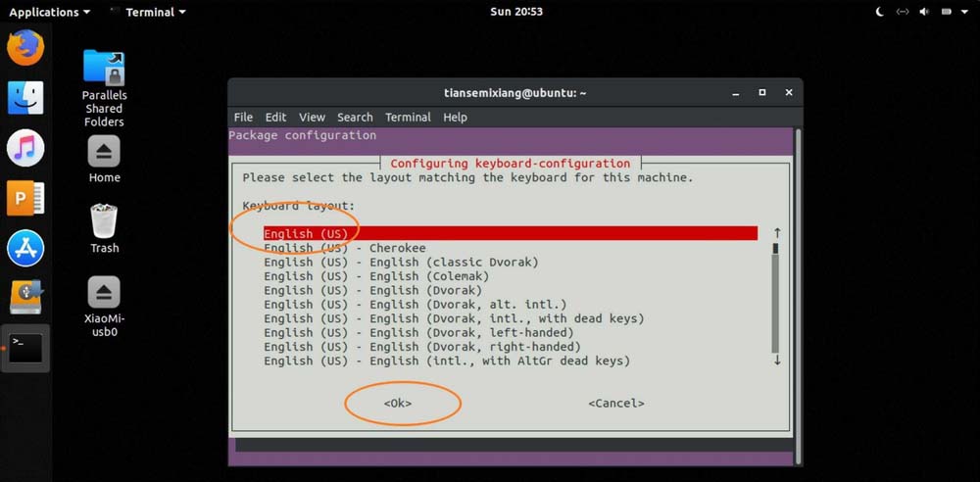Open Parallels Shared Folders desktop icon
The image size is (980, 482).
click(105, 88)
